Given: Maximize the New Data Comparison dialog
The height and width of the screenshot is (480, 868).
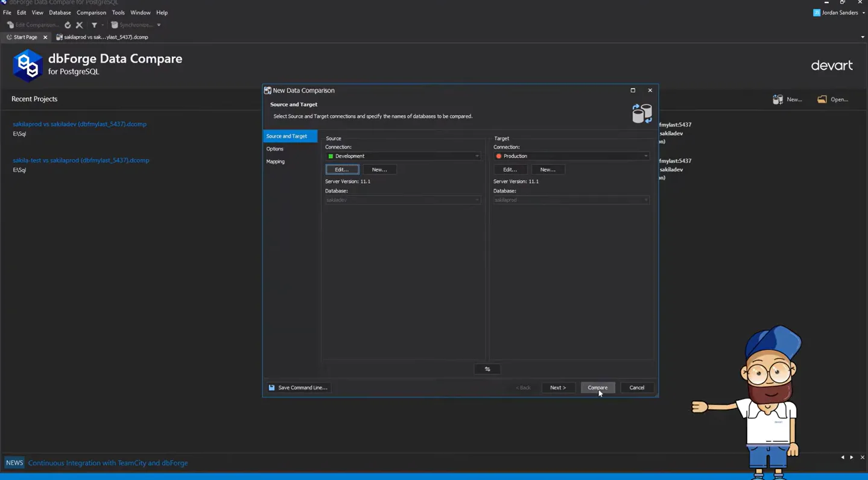Looking at the screenshot, I should coord(633,90).
